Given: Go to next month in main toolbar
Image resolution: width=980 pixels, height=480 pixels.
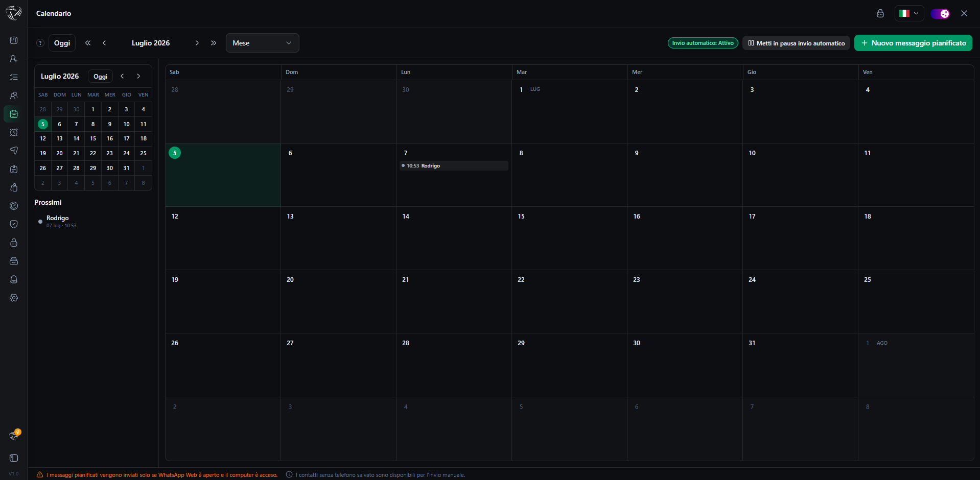Looking at the screenshot, I should click(x=197, y=43).
